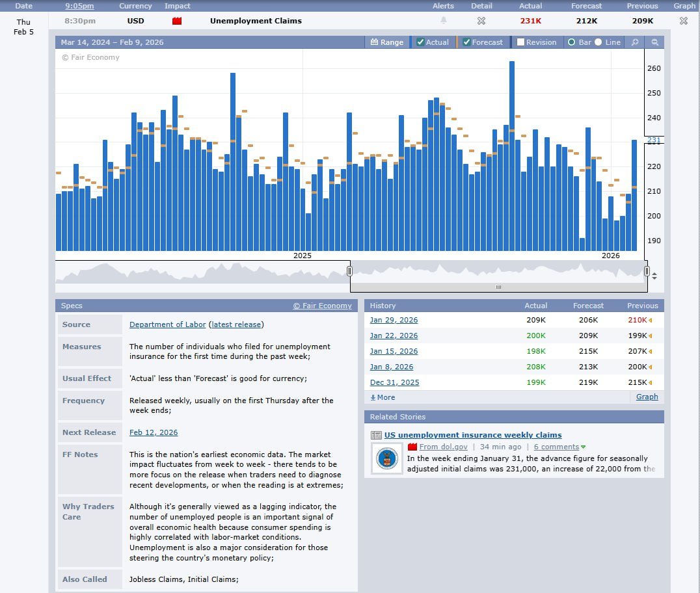This screenshot has width=700, height=593.
Task: Expand history with the More link
Action: tap(383, 397)
